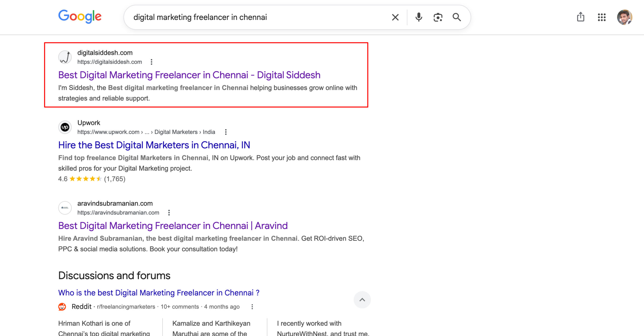Open more options for aravindsubramanian.com result
Image resolution: width=644 pixels, height=336 pixels.
(169, 213)
